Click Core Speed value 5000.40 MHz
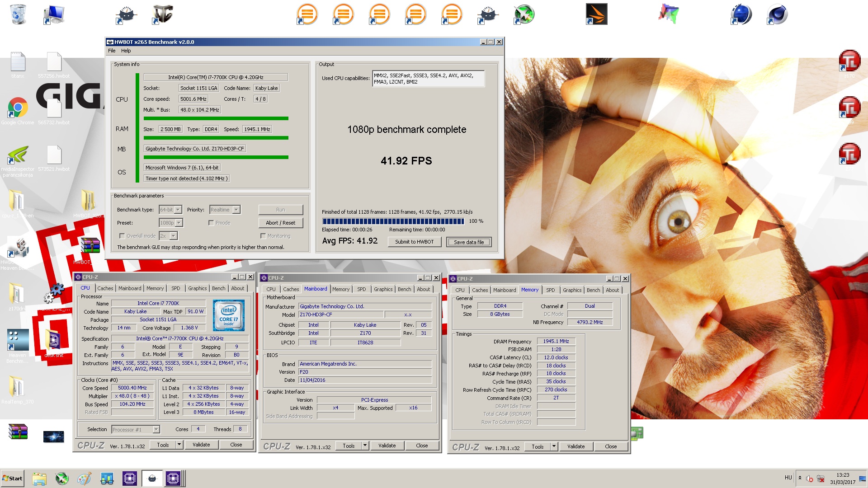Viewport: 868px width, 488px height. (x=132, y=388)
